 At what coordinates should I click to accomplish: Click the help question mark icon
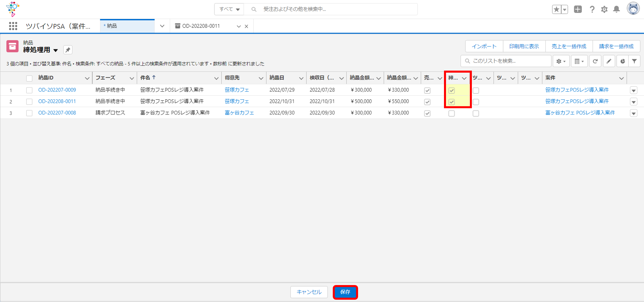[592, 9]
